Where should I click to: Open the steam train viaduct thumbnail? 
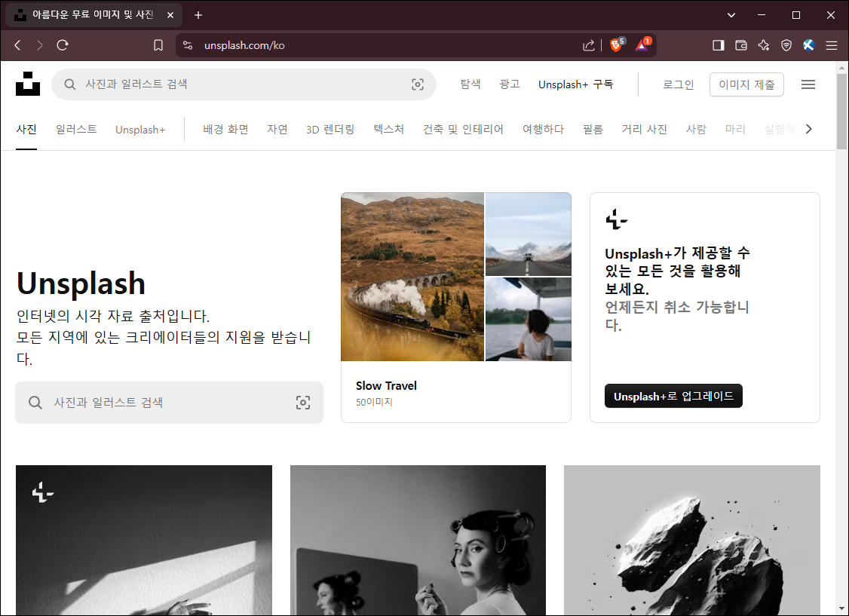tap(412, 277)
